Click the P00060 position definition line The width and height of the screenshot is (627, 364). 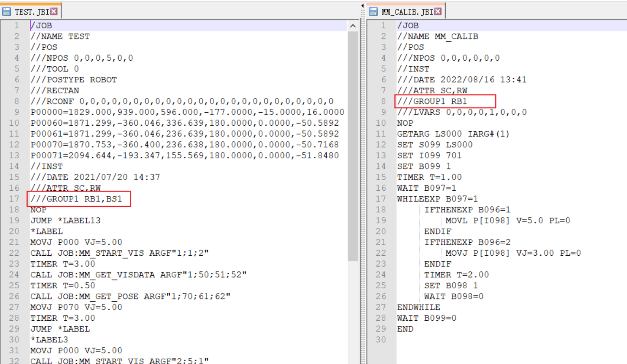pos(185,123)
